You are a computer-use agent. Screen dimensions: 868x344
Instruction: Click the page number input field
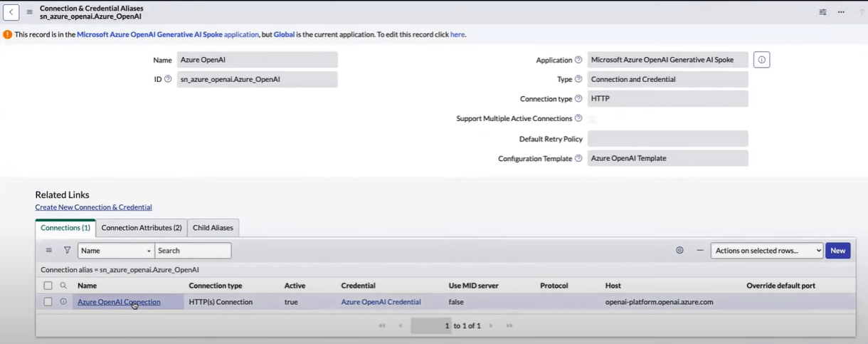[x=431, y=325]
